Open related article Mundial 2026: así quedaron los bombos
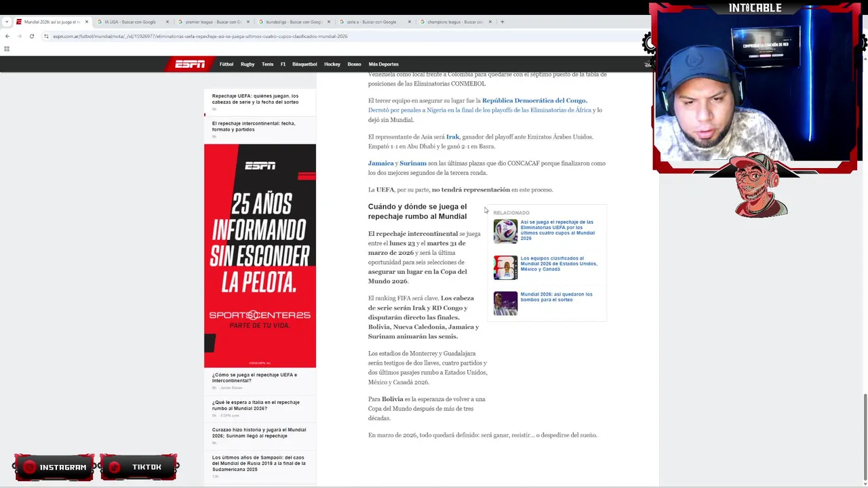Image resolution: width=868 pixels, height=488 pixels. 556,297
